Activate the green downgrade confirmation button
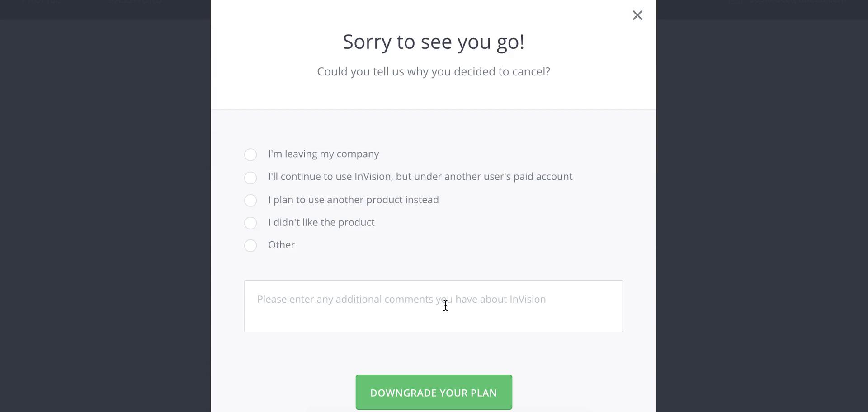 tap(433, 392)
